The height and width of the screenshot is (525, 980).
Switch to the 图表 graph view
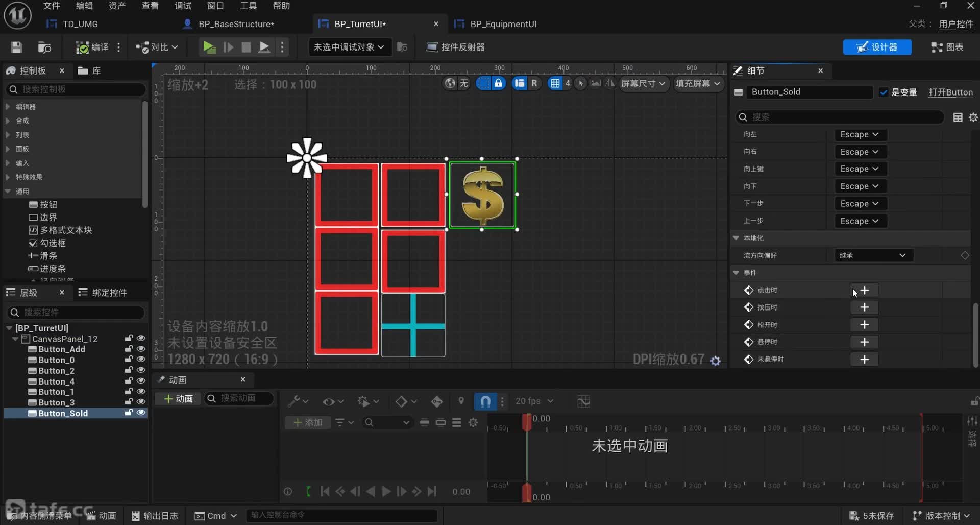tap(947, 47)
